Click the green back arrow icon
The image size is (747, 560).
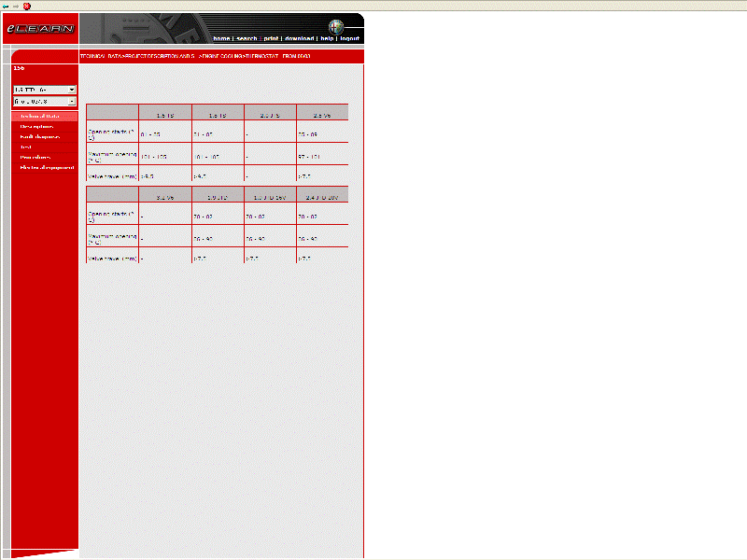(x=7, y=6)
